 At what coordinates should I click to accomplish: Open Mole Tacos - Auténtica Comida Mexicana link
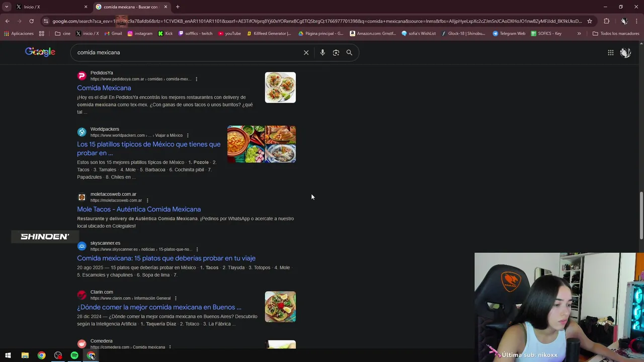click(x=139, y=209)
